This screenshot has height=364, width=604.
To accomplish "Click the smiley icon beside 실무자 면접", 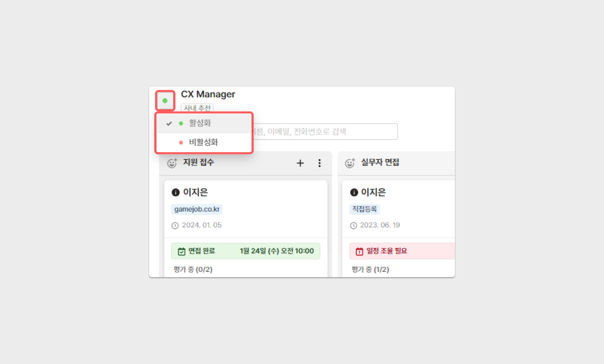I will [x=350, y=163].
